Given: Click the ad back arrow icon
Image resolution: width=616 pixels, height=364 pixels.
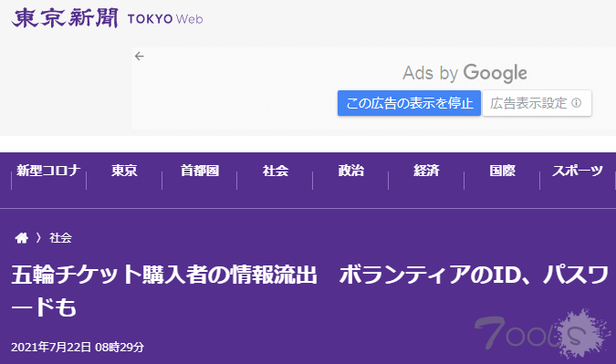Looking at the screenshot, I should point(140,57).
